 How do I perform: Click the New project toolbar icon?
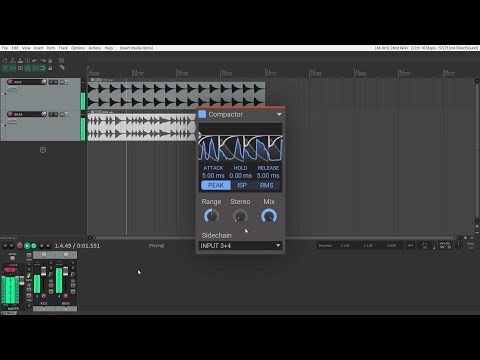coord(5,61)
